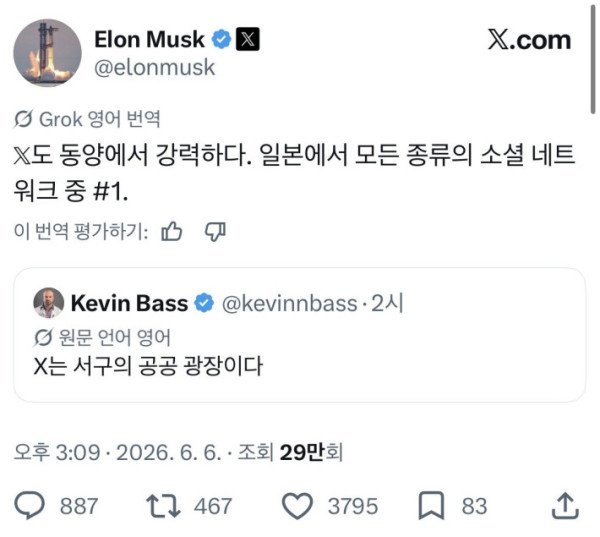
Task: Click the Grok translation icon
Action: click(x=23, y=119)
